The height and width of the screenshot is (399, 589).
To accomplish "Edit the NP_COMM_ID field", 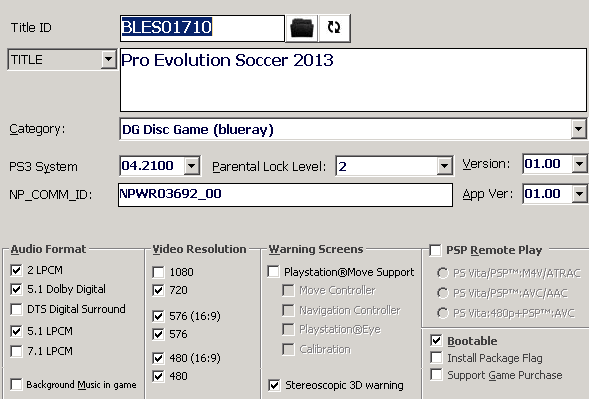I will coord(285,195).
